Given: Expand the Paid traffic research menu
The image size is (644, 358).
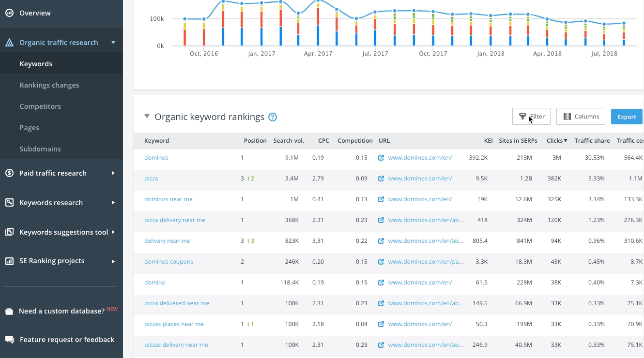Looking at the screenshot, I should point(113,173).
